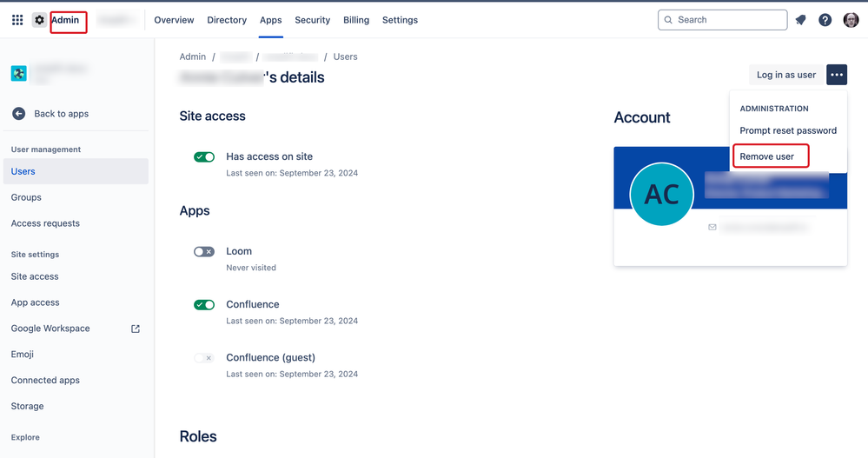Open the app switcher grid icon
The image size is (868, 458).
(17, 20)
